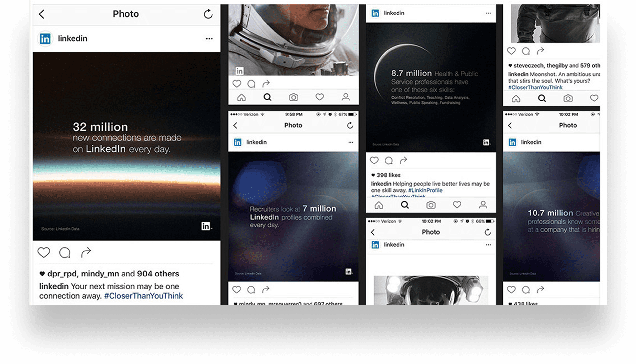The width and height of the screenshot is (636, 364).
Task: Open Search tab below astronaut close-up photo
Action: [267, 97]
